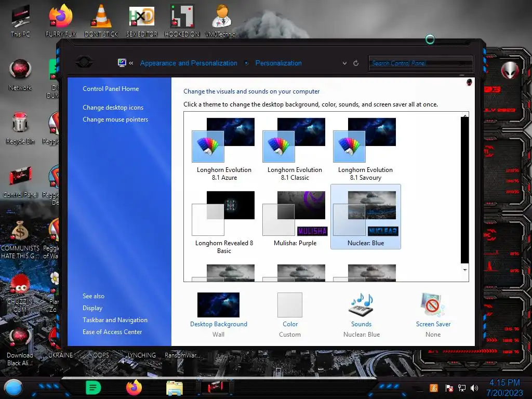Open the Control Panel desktop icon
This screenshot has height=399, width=532.
20,182
